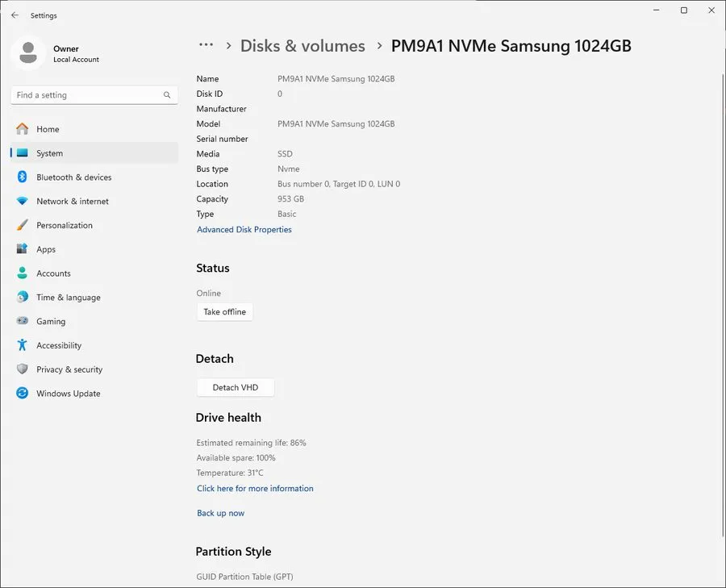Open Bluetooth & devices settings

(94, 177)
